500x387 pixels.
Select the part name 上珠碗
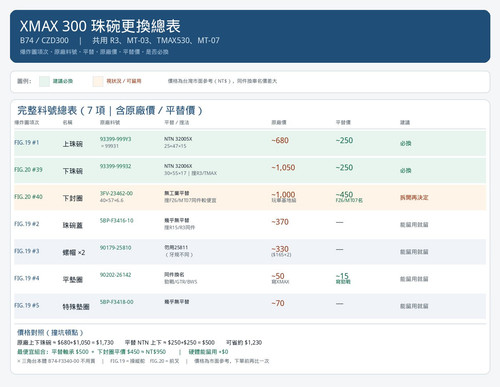tap(73, 144)
